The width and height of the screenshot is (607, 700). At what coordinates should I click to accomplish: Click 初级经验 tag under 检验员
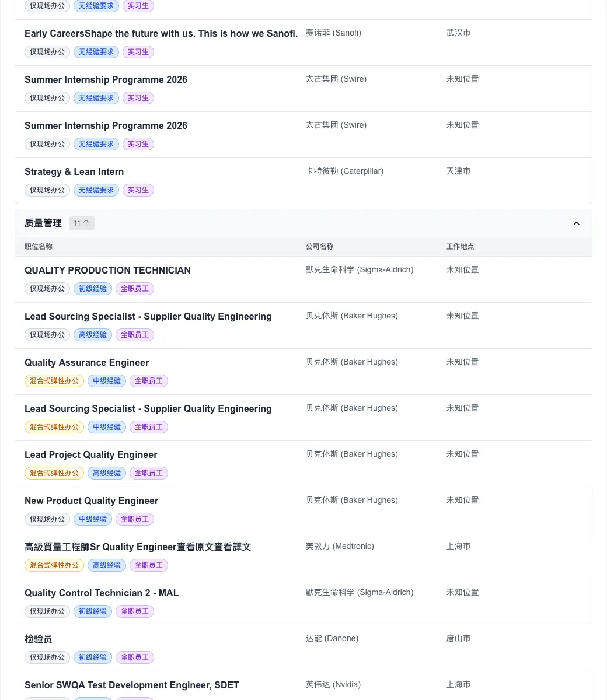pyautogui.click(x=93, y=657)
